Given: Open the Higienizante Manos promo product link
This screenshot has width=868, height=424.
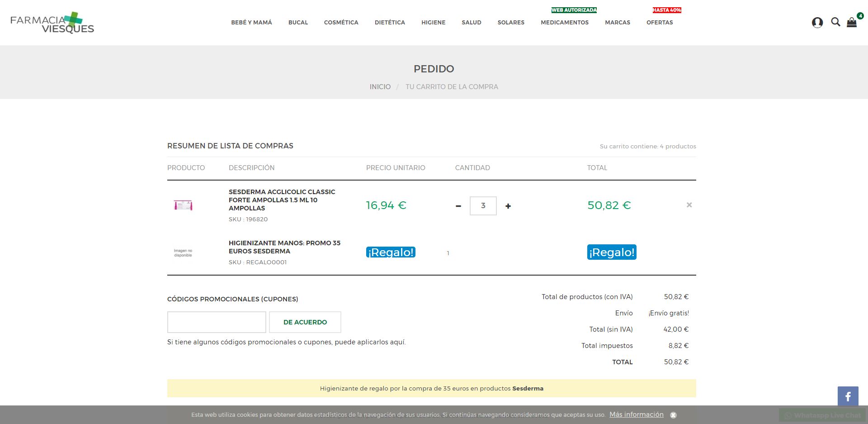Looking at the screenshot, I should pos(285,247).
